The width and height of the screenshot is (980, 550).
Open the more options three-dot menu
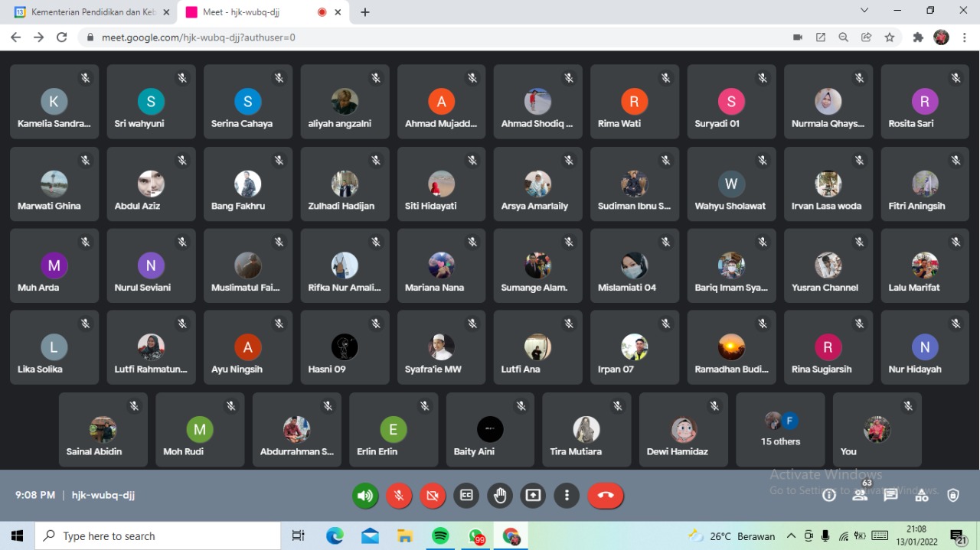pyautogui.click(x=567, y=496)
